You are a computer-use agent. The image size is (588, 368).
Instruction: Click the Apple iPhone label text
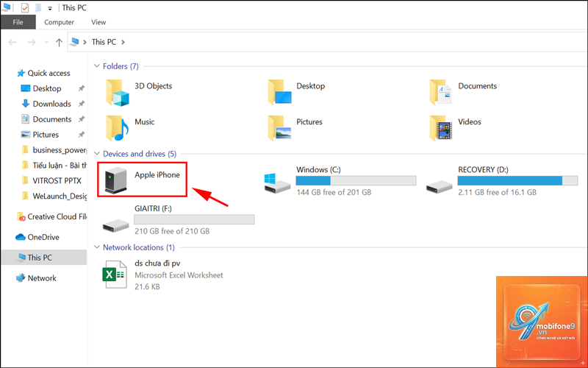157,175
